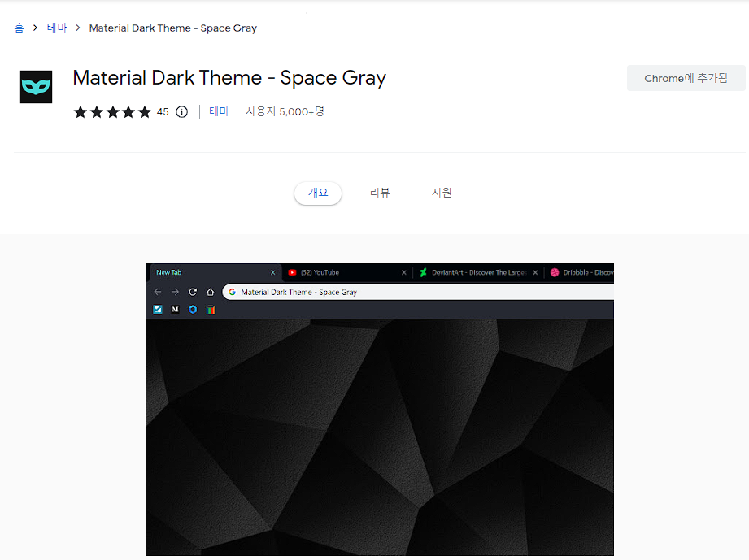The width and height of the screenshot is (749, 560).
Task: Click the back arrow in the preview toolbar
Action: 156,291
